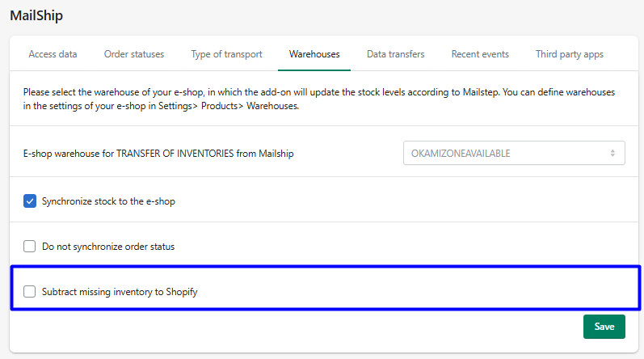This screenshot has width=644, height=359.
Task: View the Recent events tab
Action: 480,54
